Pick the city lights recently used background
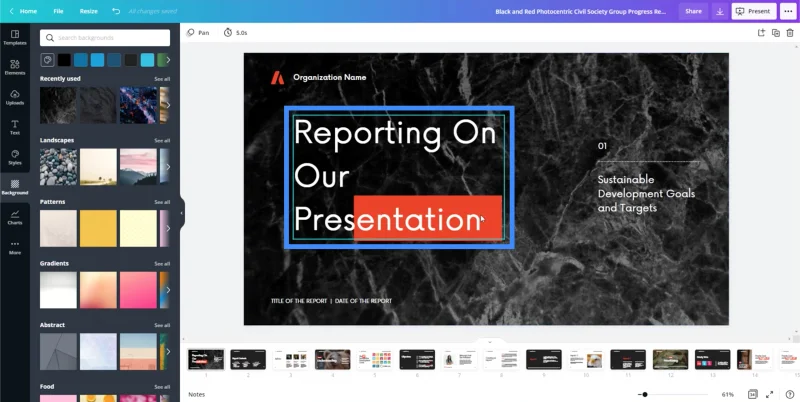 click(138, 105)
